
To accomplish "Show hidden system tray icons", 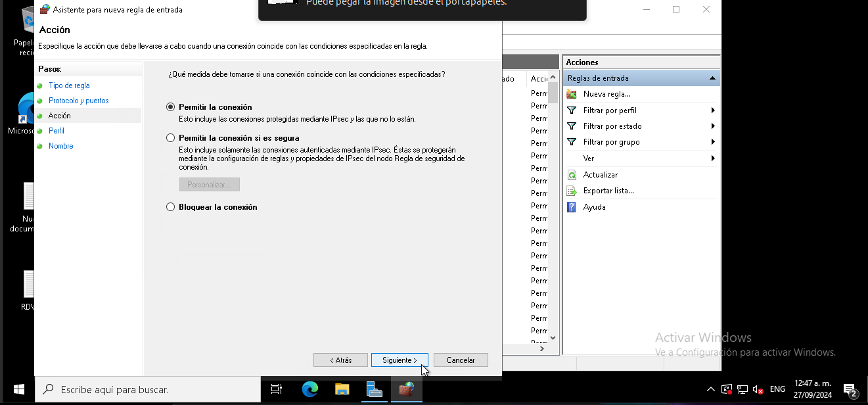I will [x=711, y=389].
